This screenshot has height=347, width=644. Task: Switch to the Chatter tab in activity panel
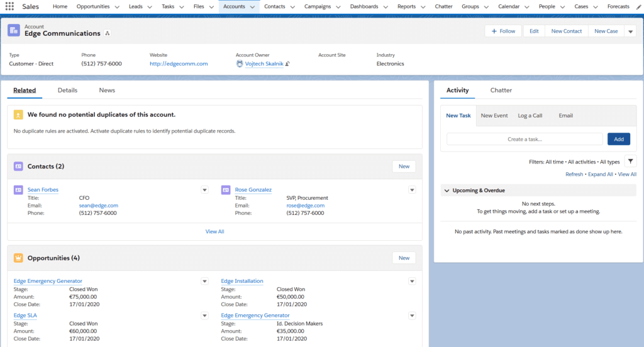pyautogui.click(x=501, y=91)
